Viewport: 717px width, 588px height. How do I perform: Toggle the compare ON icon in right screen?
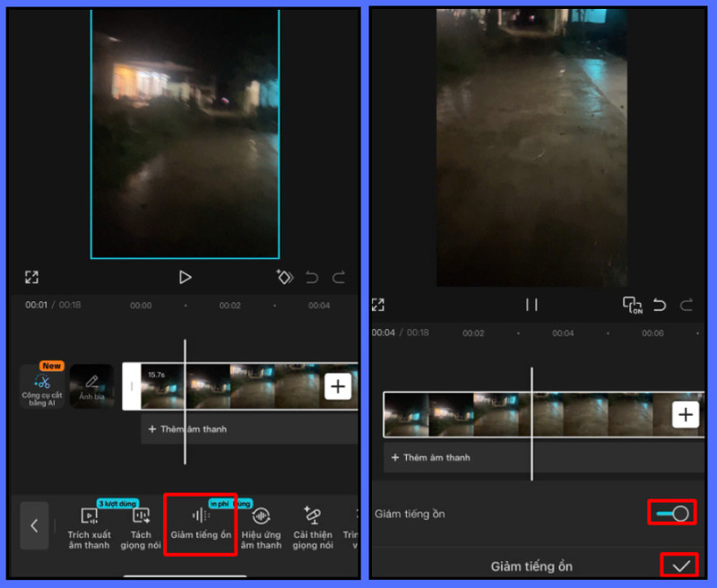pyautogui.click(x=633, y=305)
